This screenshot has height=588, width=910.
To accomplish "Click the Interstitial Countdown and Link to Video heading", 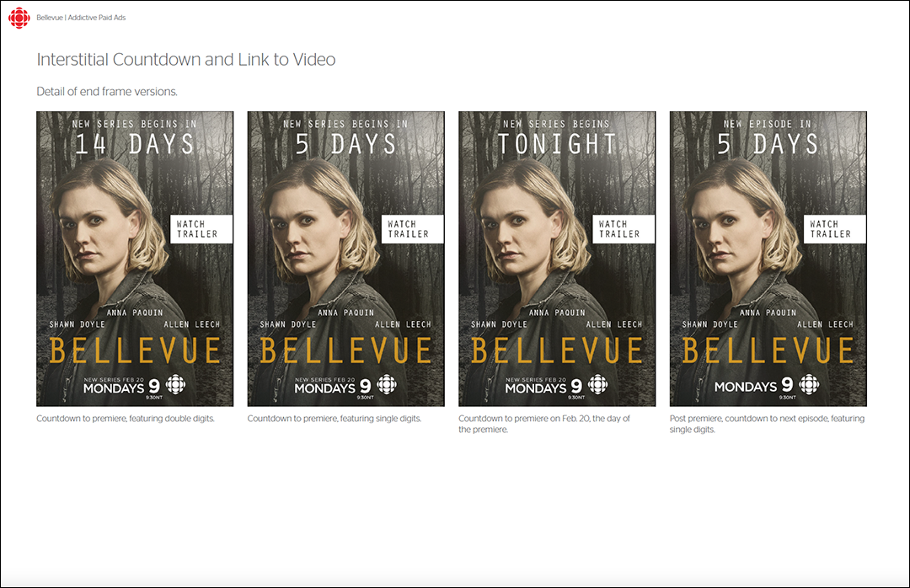I will 185,59.
